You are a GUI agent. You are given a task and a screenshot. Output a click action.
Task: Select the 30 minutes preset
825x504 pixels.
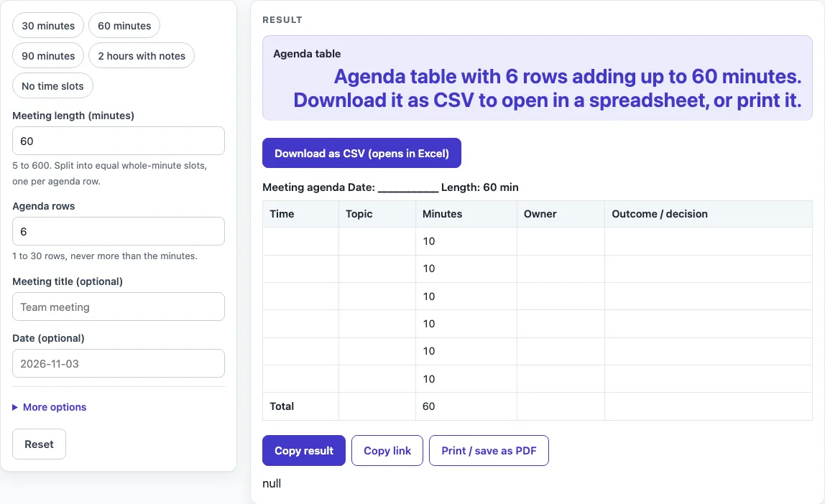click(48, 26)
